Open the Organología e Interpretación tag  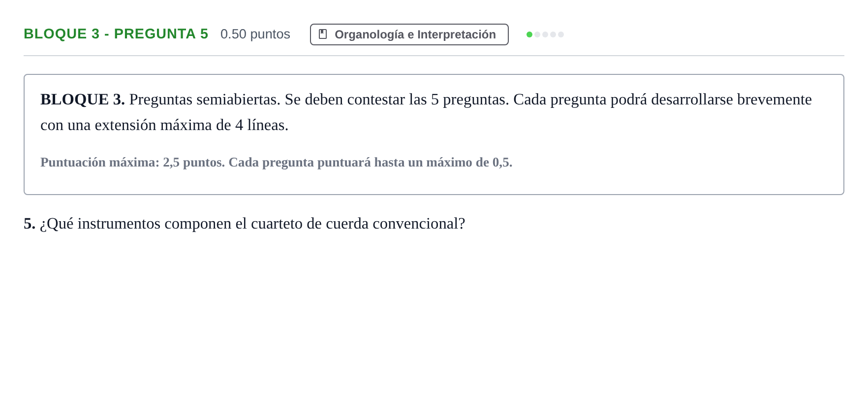click(409, 34)
